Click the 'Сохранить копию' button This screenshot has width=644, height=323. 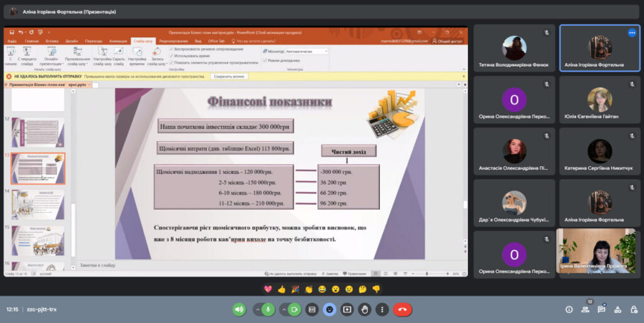[230, 76]
